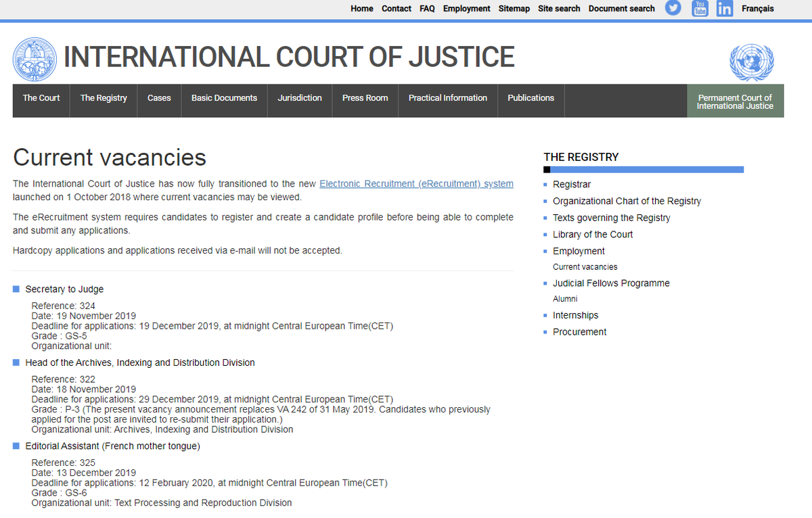The image size is (812, 518).
Task: Open Judicial Fellows Programme
Action: point(611,283)
